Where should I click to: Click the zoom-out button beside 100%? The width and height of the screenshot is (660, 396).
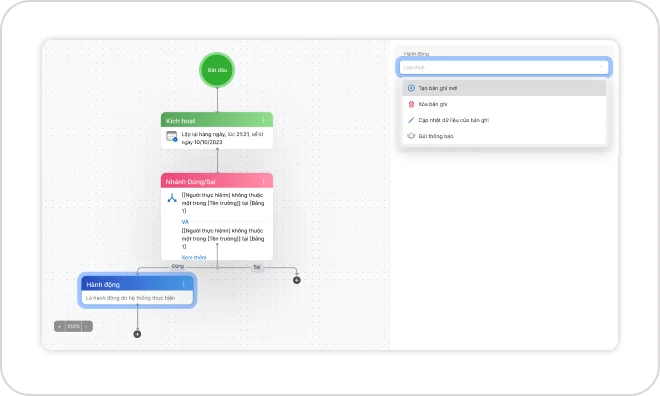pos(86,326)
